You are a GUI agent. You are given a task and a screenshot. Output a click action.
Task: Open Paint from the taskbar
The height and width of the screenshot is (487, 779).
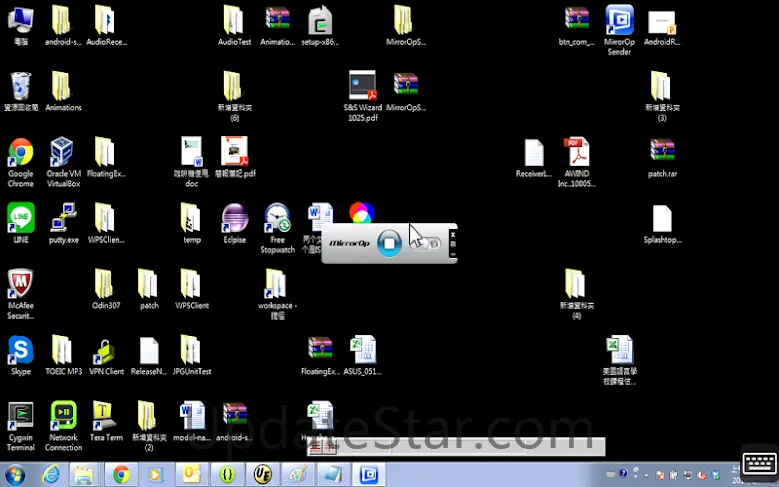(x=298, y=475)
